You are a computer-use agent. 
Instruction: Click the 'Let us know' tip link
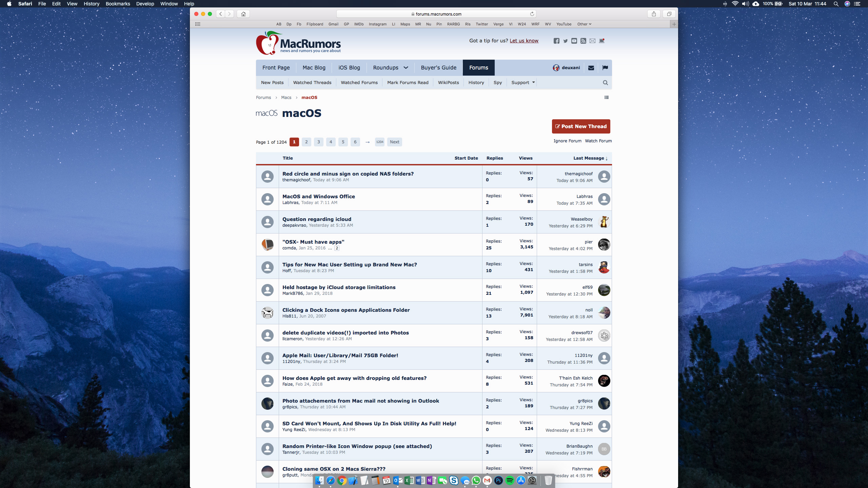coord(524,41)
